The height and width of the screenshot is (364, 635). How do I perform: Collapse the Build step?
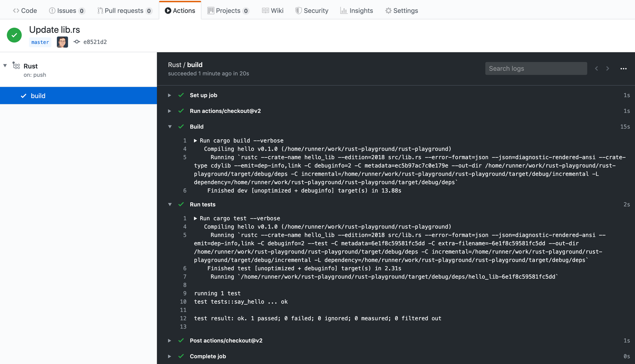coord(170,127)
